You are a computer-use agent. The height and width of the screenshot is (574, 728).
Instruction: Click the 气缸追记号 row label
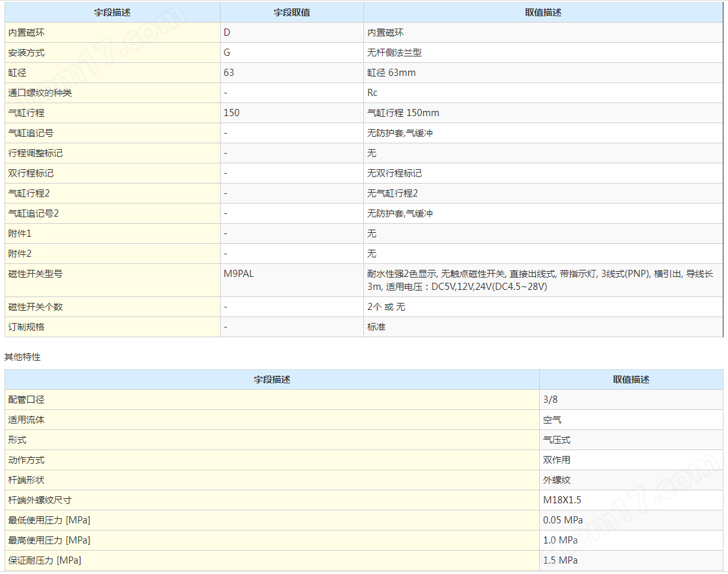point(30,133)
